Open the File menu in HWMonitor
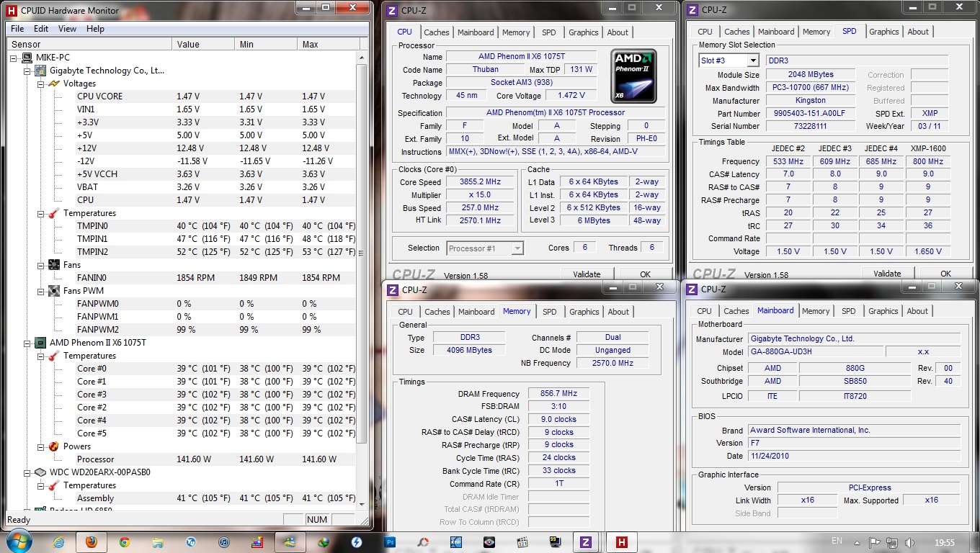This screenshot has width=980, height=553. tap(17, 29)
